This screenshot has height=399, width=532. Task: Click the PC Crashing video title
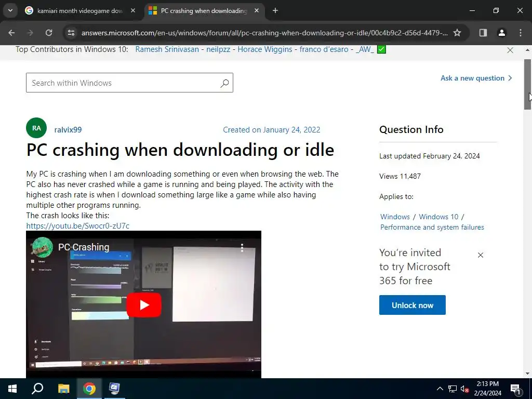84,247
